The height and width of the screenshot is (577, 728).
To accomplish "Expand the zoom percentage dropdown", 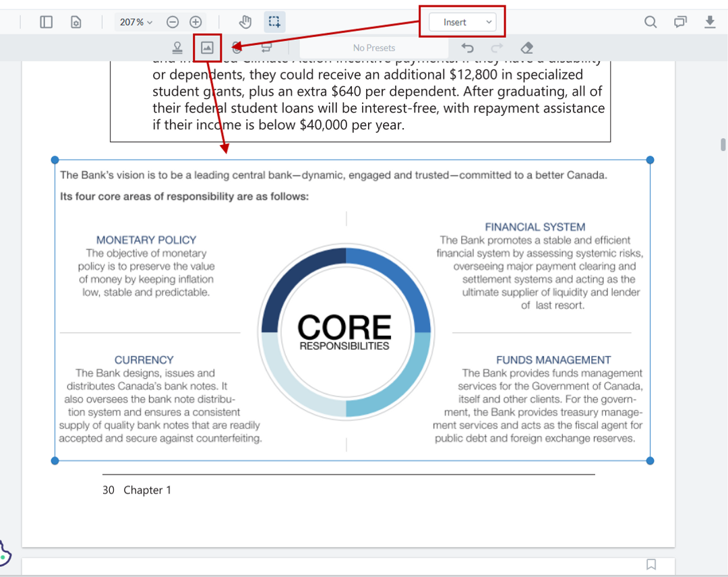I will pos(135,22).
